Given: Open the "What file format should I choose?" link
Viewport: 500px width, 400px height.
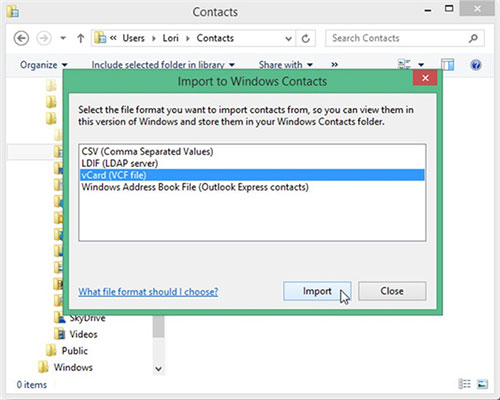Looking at the screenshot, I should pyautogui.click(x=148, y=292).
